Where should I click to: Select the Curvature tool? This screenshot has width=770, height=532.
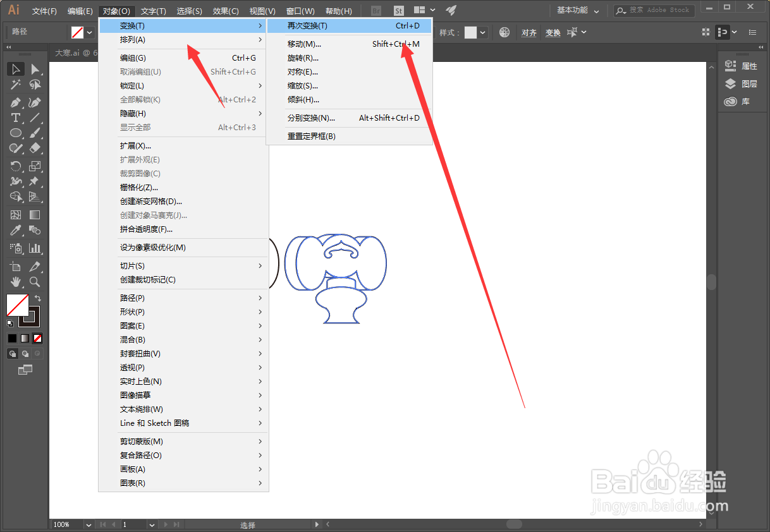(x=35, y=102)
